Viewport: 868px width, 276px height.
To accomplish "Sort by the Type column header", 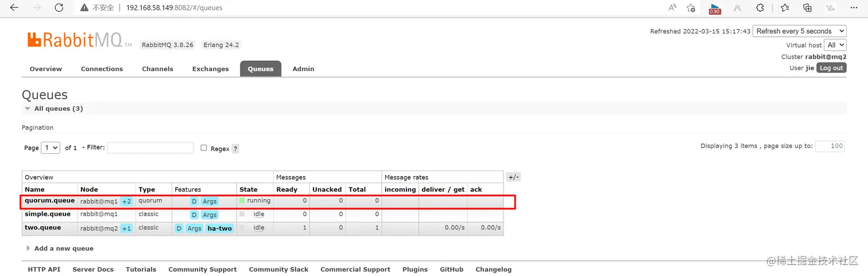I will [147, 189].
